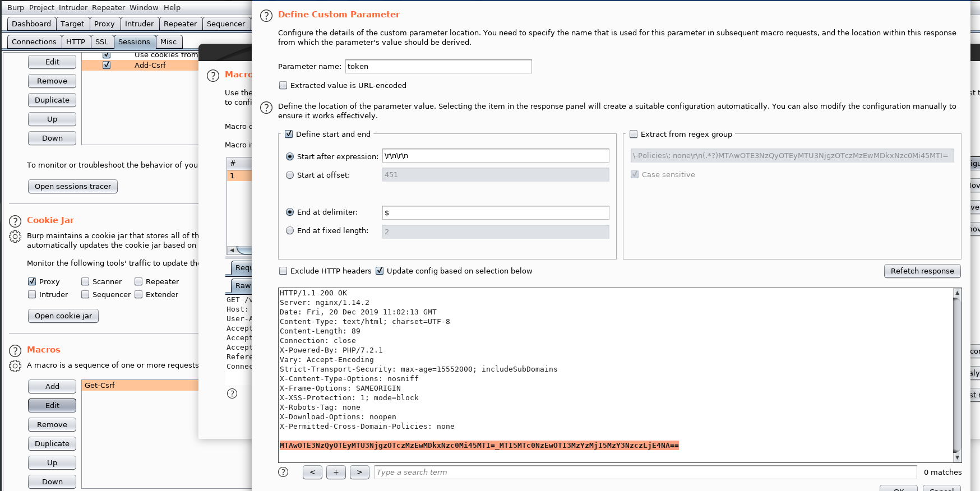
Task: Choose End at fixed length option
Action: (x=290, y=230)
